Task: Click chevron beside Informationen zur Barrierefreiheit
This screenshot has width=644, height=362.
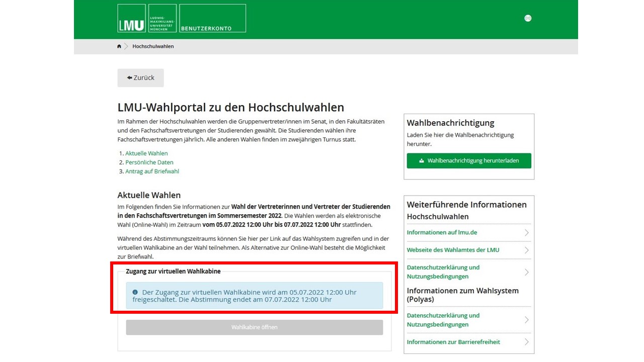Action: tap(526, 342)
